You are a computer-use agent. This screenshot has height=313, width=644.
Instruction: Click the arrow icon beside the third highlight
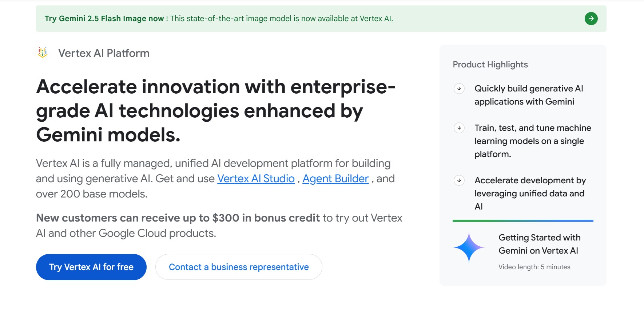click(459, 180)
